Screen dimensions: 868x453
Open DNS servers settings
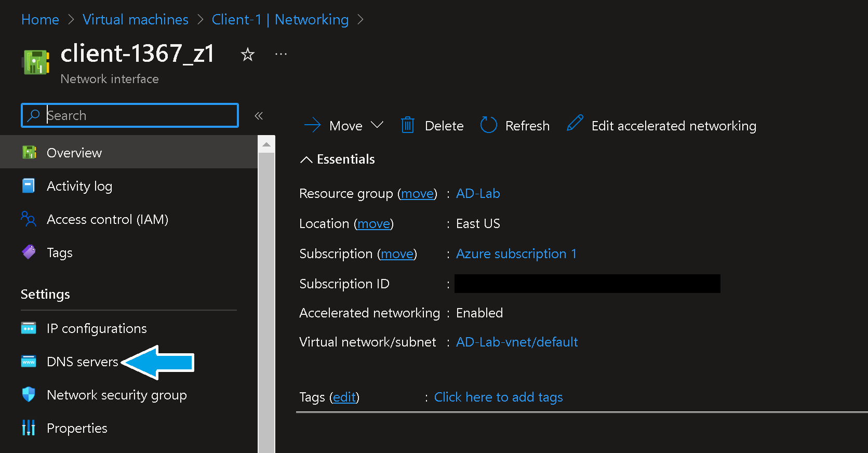(82, 362)
